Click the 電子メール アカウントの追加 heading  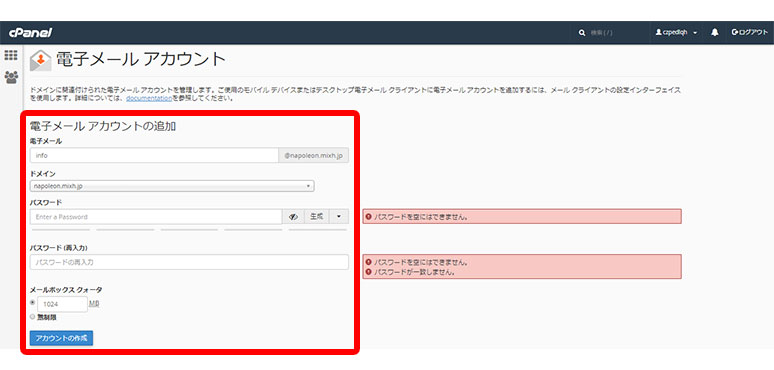pyautogui.click(x=103, y=126)
